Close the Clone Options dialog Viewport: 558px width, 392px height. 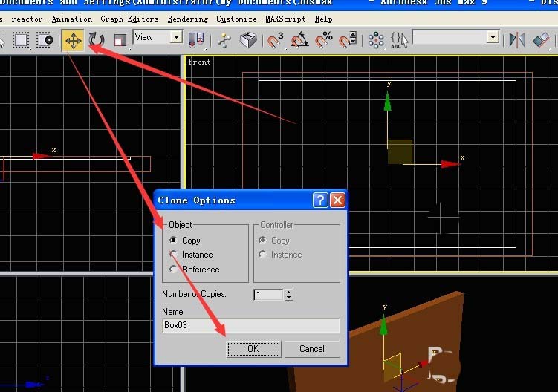(338, 200)
